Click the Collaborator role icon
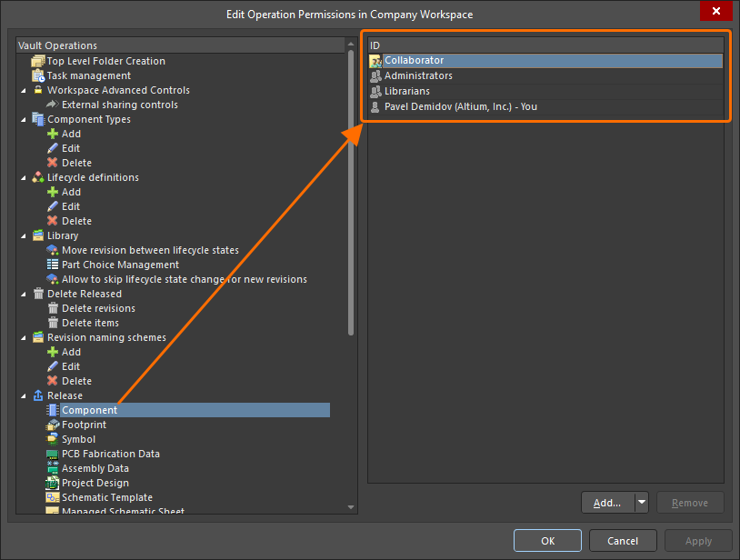Viewport: 740px width, 560px height. 375,61
